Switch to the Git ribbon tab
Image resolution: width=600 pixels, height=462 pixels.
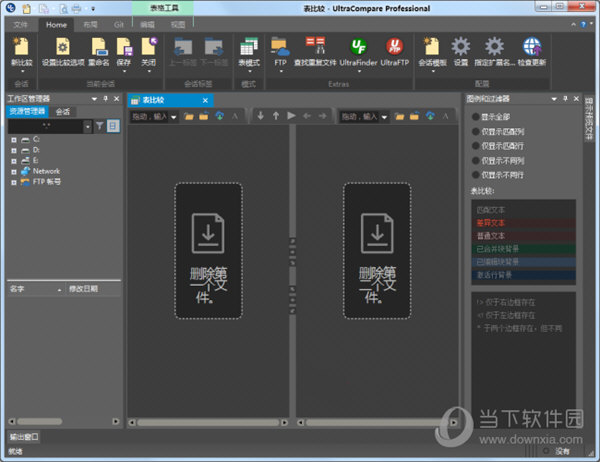[119, 25]
